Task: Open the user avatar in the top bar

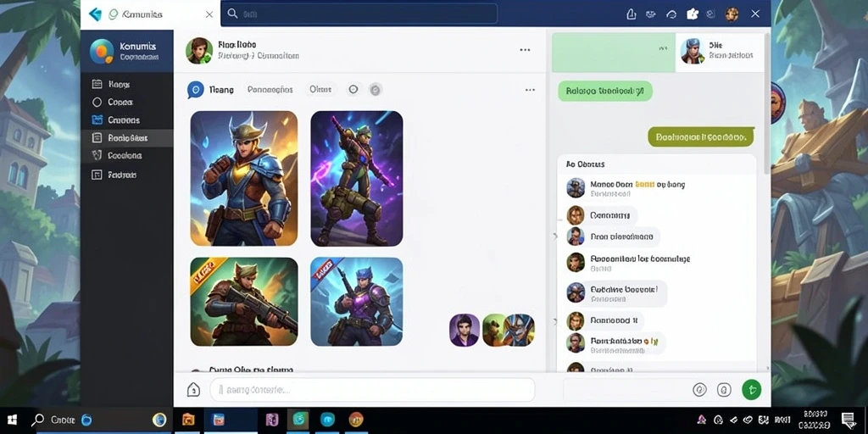Action: [x=732, y=14]
